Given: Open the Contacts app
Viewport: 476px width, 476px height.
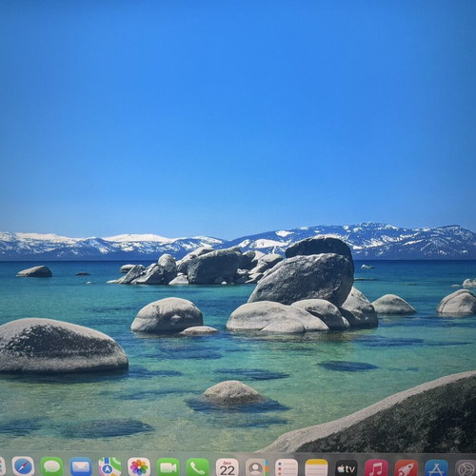Looking at the screenshot, I should click(x=257, y=466).
